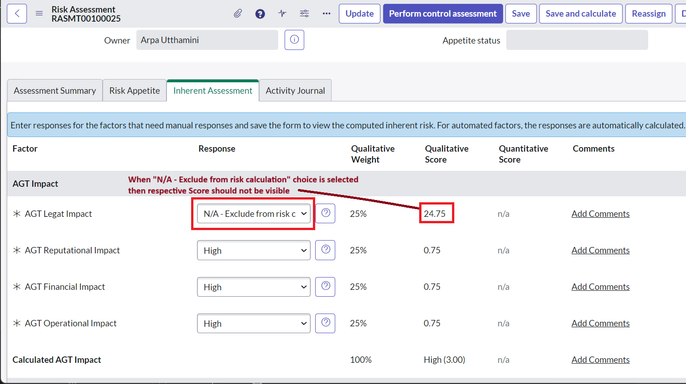This screenshot has height=384, width=686.
Task: Click help icon beside AGT Financial Impact
Action: [x=325, y=286]
